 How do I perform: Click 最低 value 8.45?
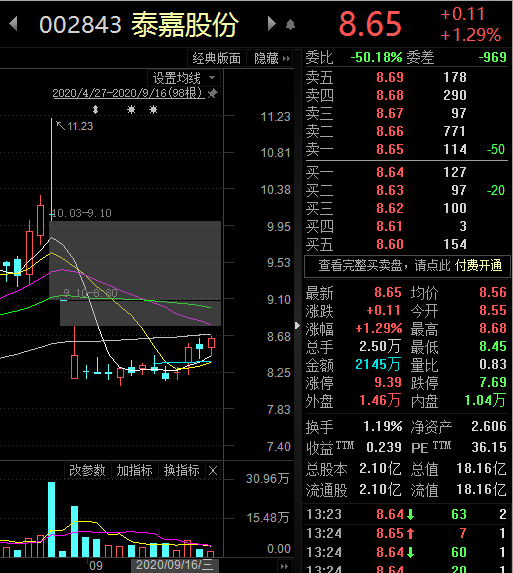493,346
